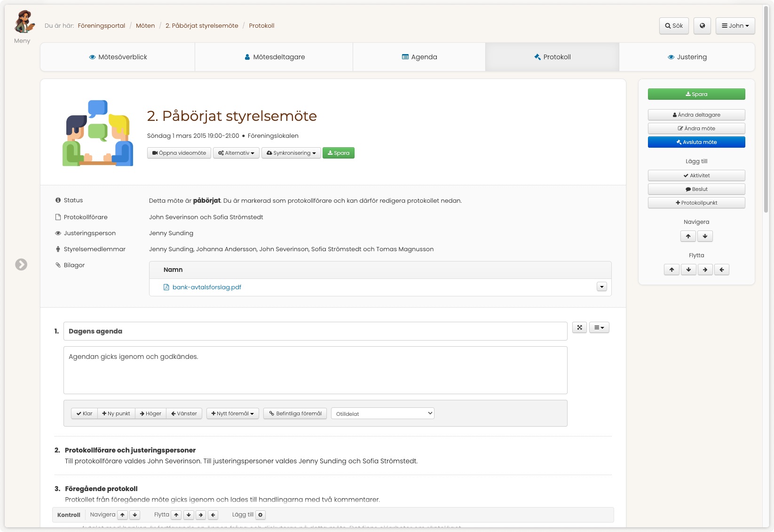
Task: Click the green Spara button under meeting title
Action: coord(339,153)
